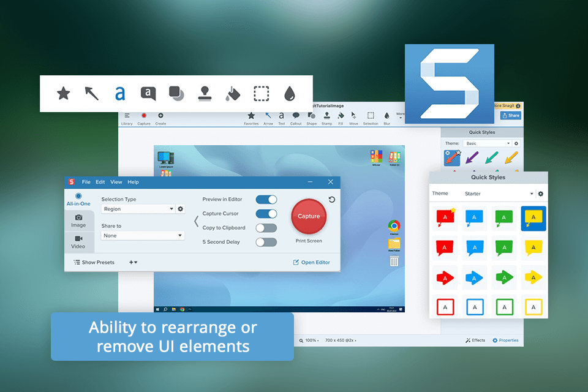588x392 pixels.
Task: Click the Recycle Bin on captured desktop
Action: 394,261
